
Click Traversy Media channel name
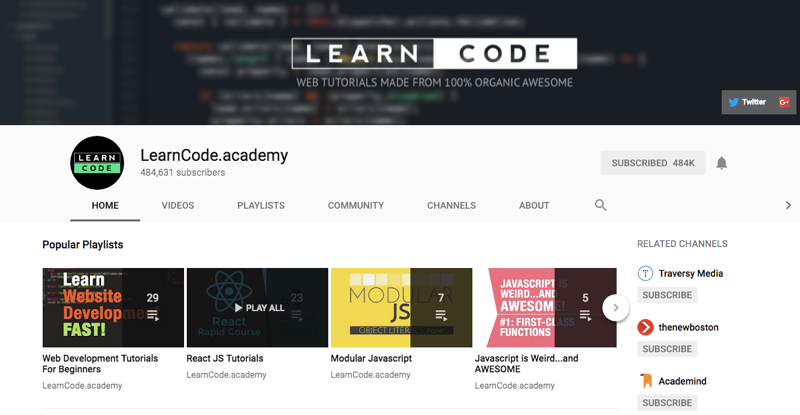pos(690,274)
